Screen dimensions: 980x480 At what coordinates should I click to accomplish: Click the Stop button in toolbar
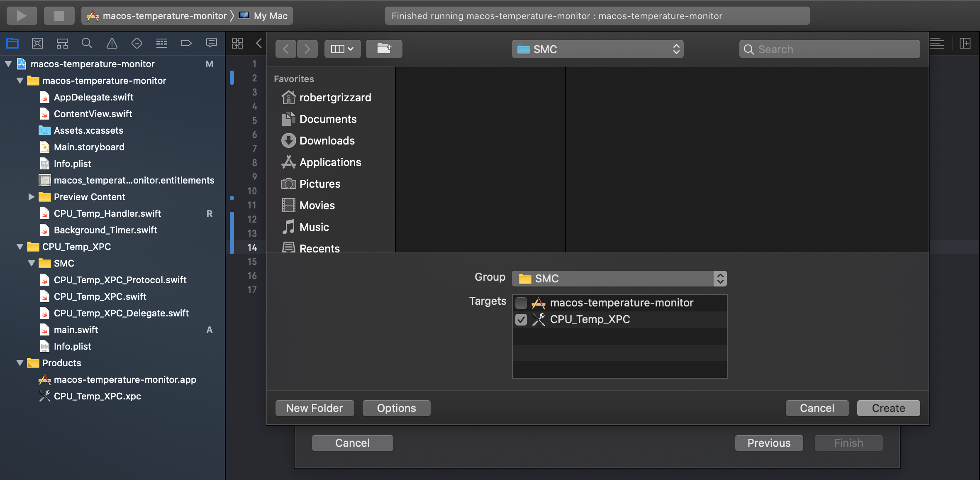(x=59, y=16)
